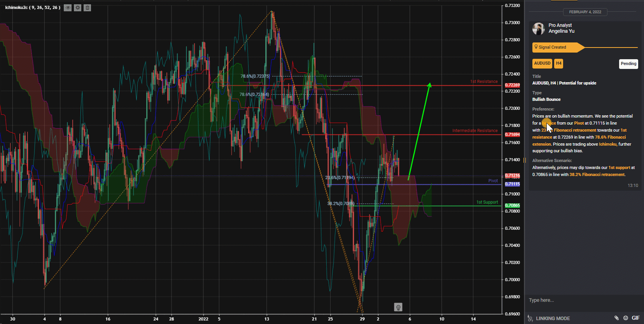Toggle Ichimoku2c indicator visibility eye icon

pyautogui.click(x=68, y=8)
